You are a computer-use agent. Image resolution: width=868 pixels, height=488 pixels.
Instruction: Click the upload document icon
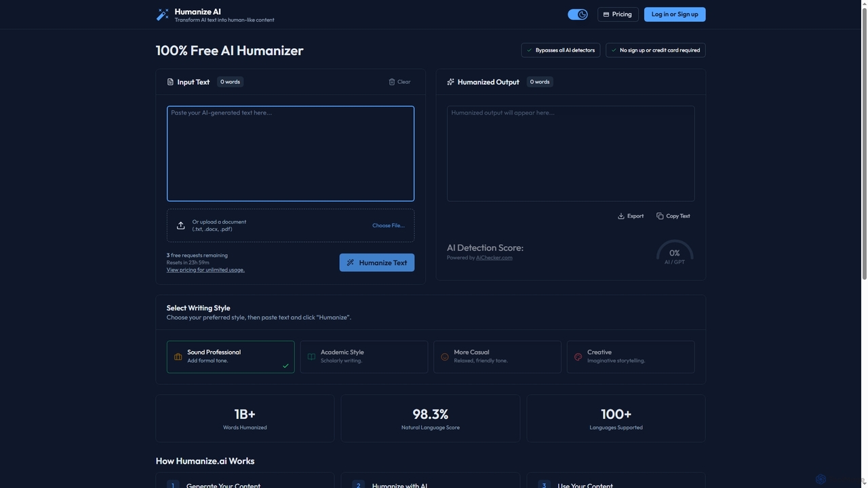[180, 226]
